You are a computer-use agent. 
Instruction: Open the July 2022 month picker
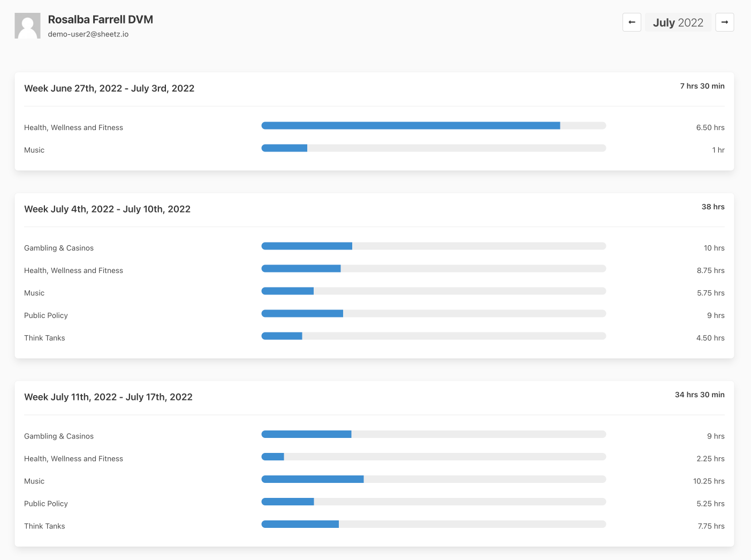click(x=678, y=22)
